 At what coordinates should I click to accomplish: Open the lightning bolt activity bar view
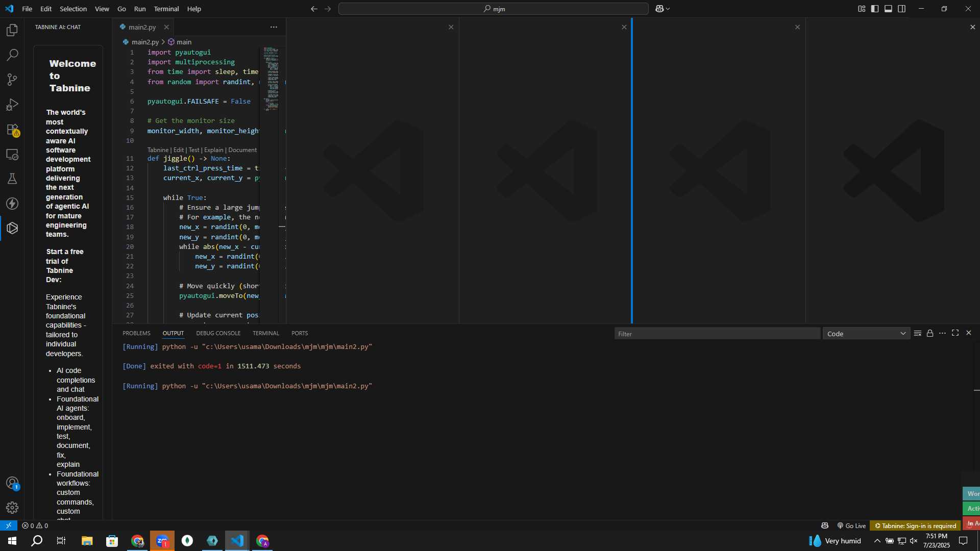tap(12, 204)
